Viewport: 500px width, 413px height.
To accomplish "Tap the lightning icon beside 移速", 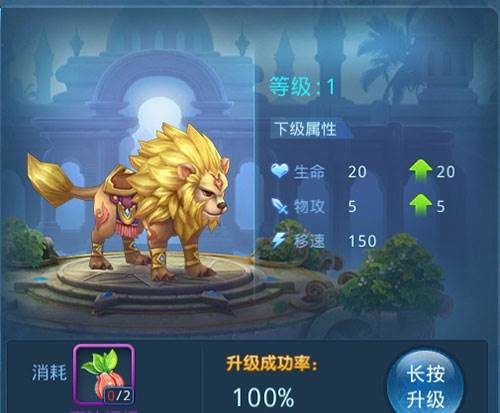I will click(279, 241).
